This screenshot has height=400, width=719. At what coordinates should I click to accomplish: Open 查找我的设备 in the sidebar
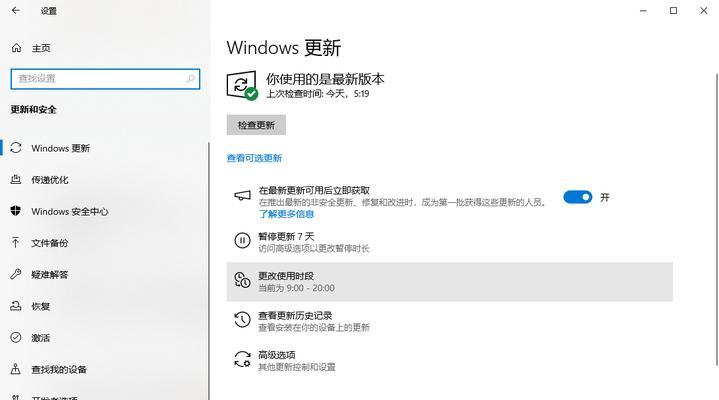point(59,369)
